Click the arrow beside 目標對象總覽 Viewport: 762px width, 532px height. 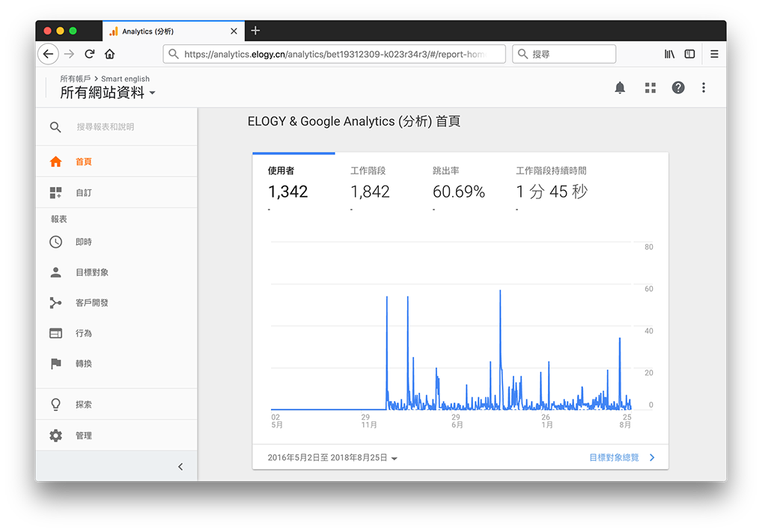pos(652,458)
